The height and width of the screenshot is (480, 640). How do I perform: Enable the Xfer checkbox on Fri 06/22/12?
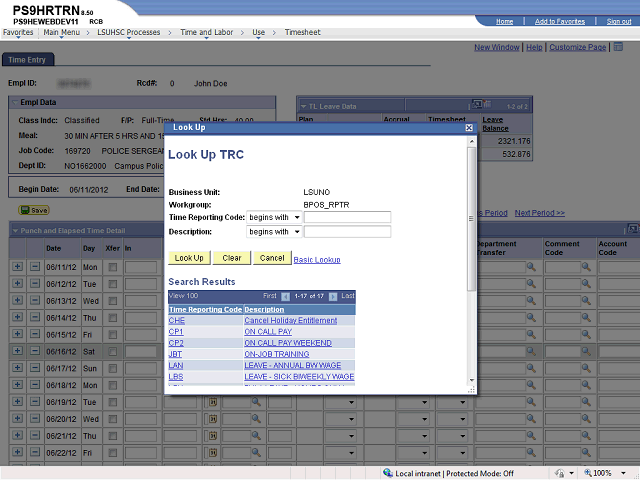113,453
